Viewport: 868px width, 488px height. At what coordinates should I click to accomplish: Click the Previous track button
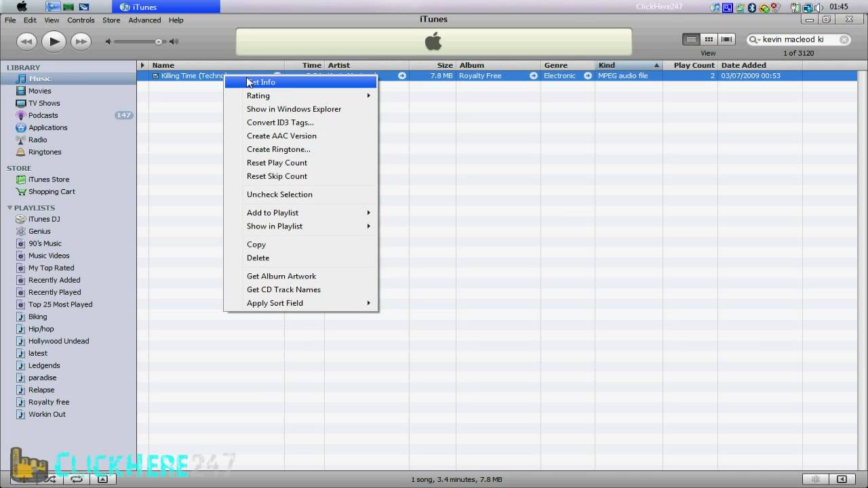point(26,41)
